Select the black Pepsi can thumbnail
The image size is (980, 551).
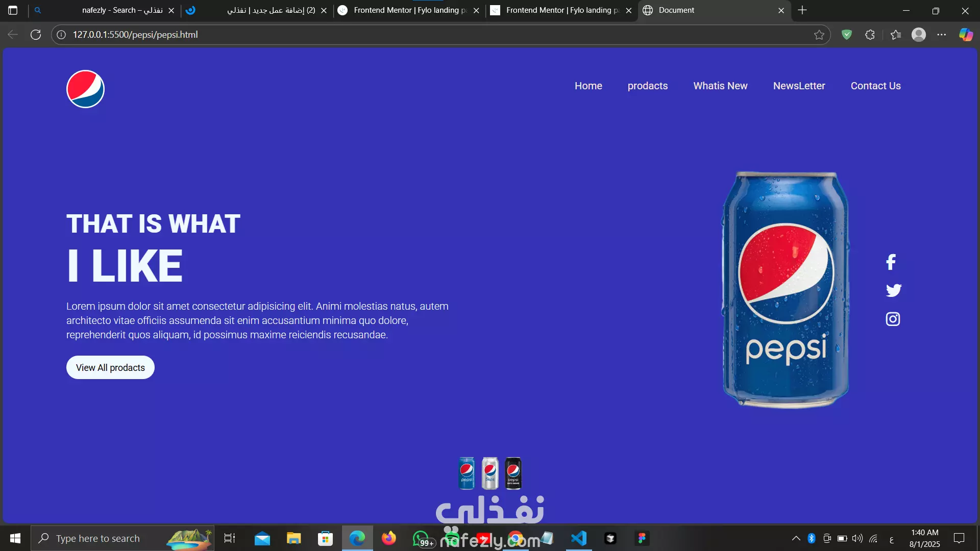pyautogui.click(x=513, y=473)
